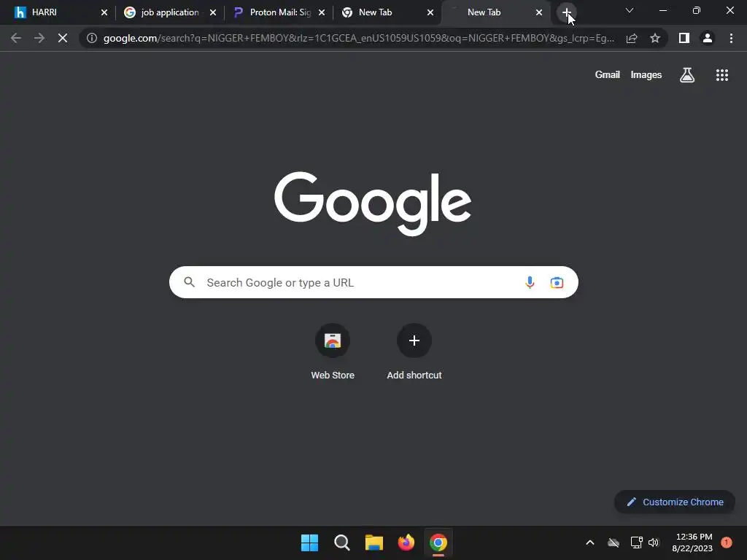Restore down the Chrome window

697,10
